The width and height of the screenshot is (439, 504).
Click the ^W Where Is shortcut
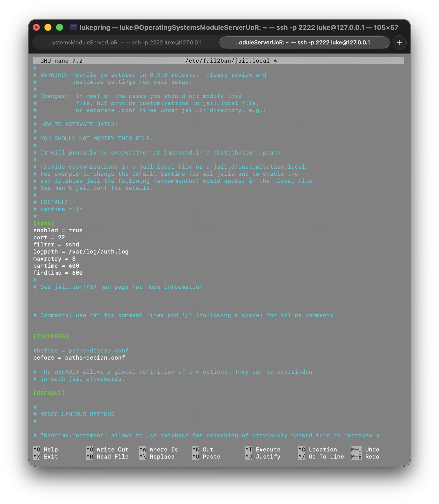click(x=159, y=449)
